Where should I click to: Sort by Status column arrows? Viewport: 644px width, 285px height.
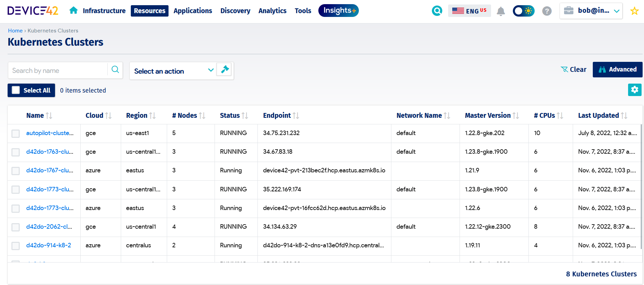tap(245, 115)
